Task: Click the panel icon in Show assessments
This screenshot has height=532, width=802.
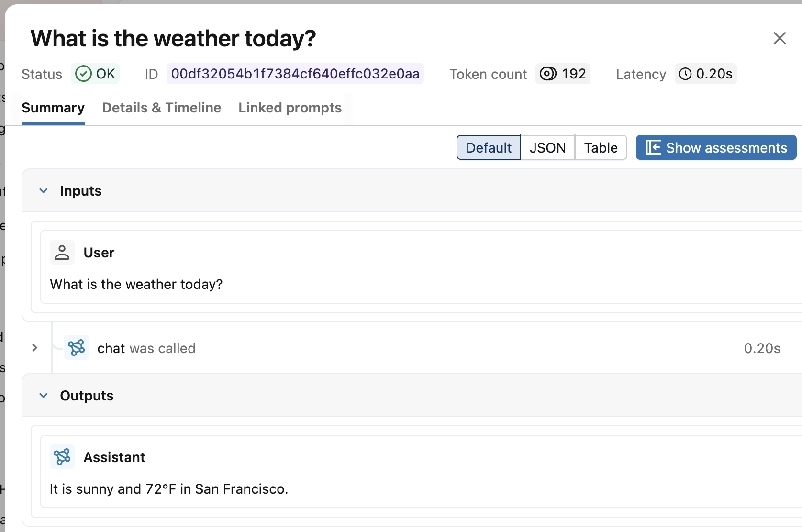Action: (653, 147)
